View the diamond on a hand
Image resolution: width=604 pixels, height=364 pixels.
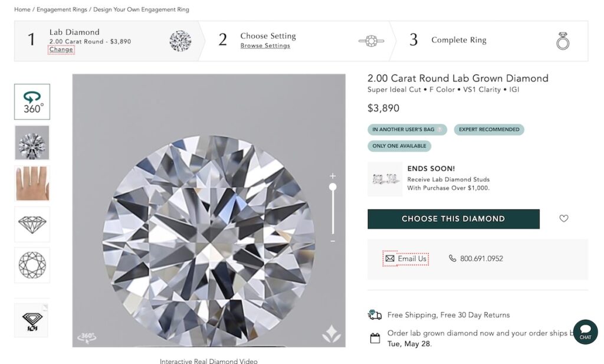click(32, 183)
